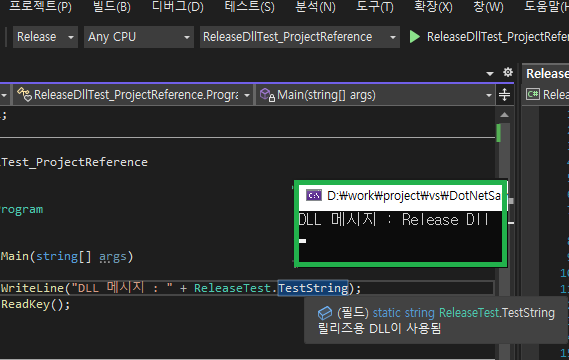Click the Test_ProjectReference namespace text in code
Viewport: 569px width, 360px height.
[x=74, y=162]
